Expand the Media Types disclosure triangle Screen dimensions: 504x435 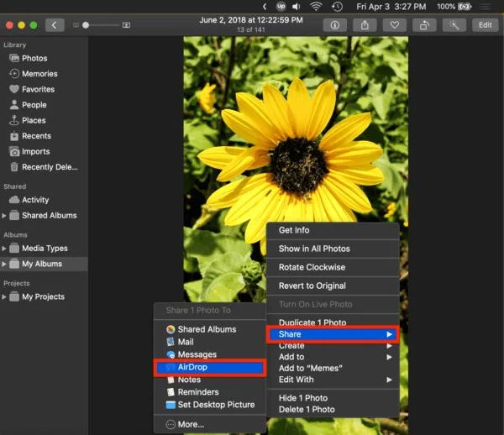4,249
